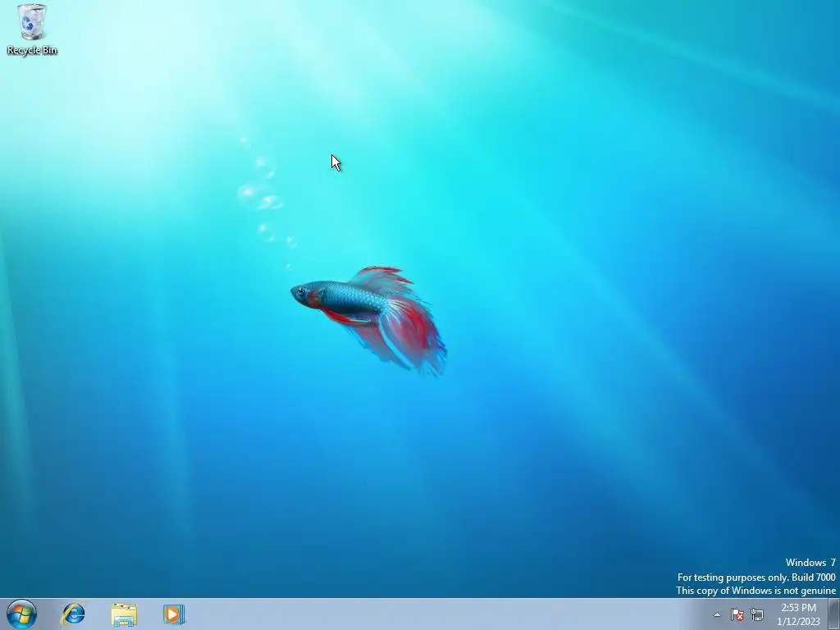The image size is (840, 630).
Task: Open the clock showing 2:53 PM
Action: (x=798, y=614)
